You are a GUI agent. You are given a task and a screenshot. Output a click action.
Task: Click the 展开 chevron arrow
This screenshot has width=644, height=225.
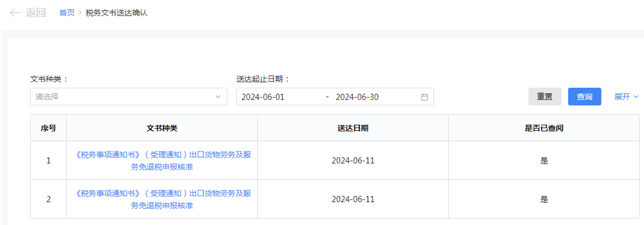coord(636,97)
